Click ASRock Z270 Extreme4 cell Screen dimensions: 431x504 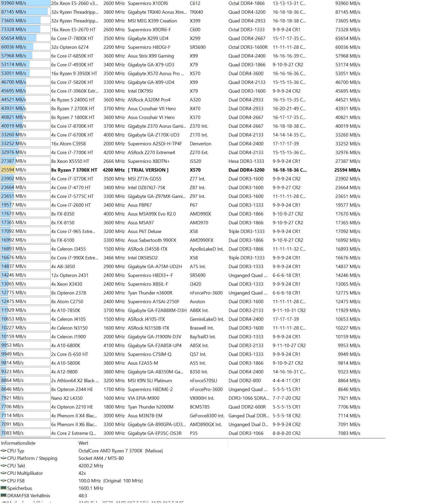pyautogui.click(x=151, y=152)
